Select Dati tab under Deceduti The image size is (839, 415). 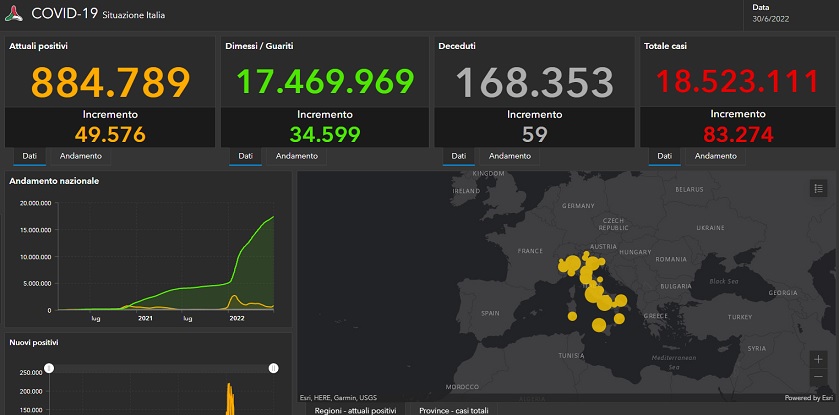[x=459, y=156]
